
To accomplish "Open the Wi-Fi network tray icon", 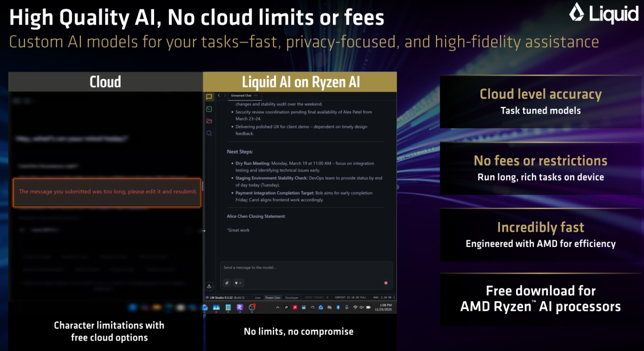I will [x=355, y=307].
